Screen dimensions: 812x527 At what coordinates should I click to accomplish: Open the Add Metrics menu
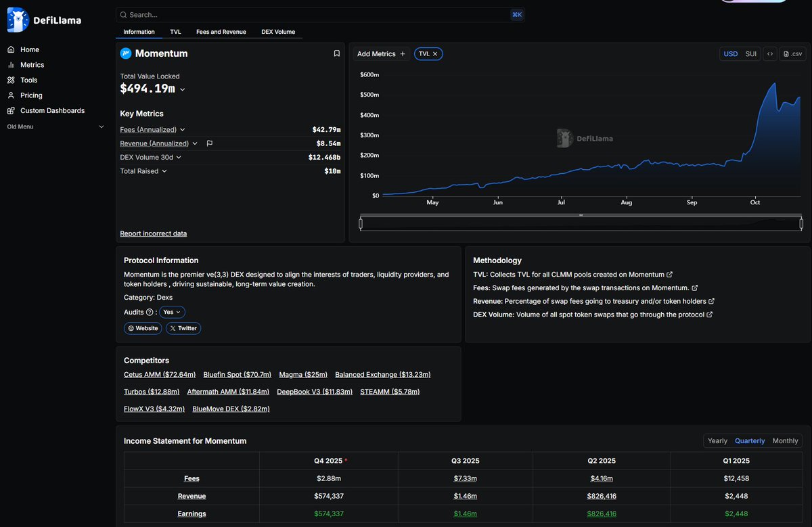[x=381, y=53]
